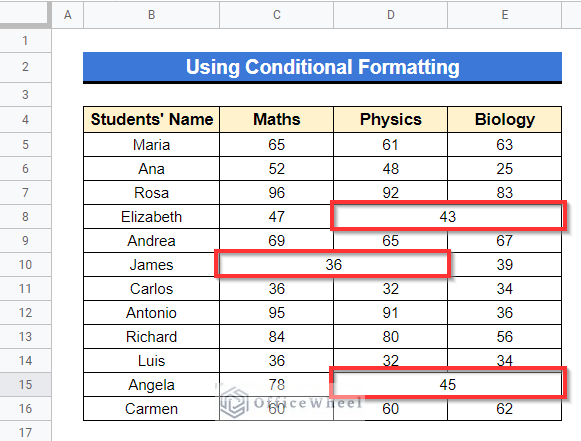Select column E header

click(505, 15)
